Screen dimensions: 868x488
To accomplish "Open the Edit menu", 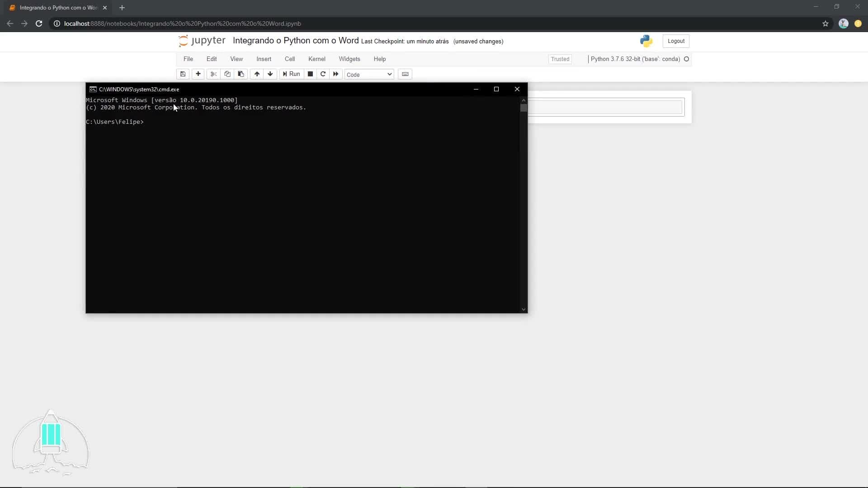I will point(212,59).
